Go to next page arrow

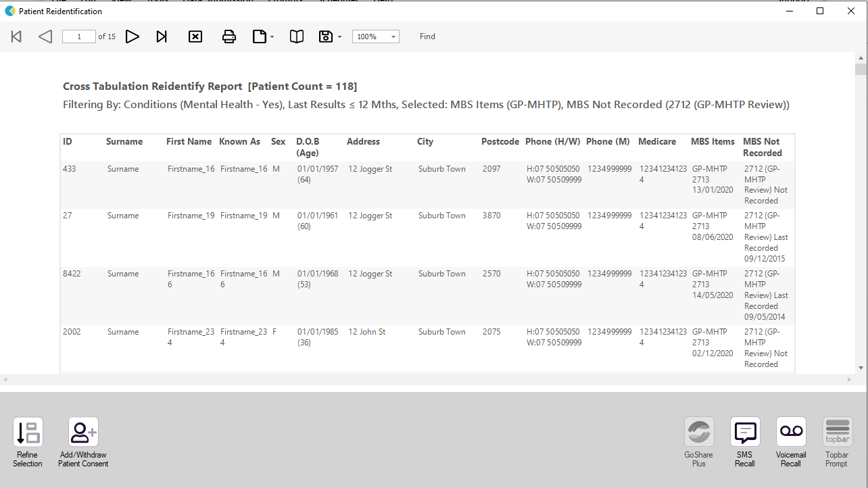[x=132, y=36]
